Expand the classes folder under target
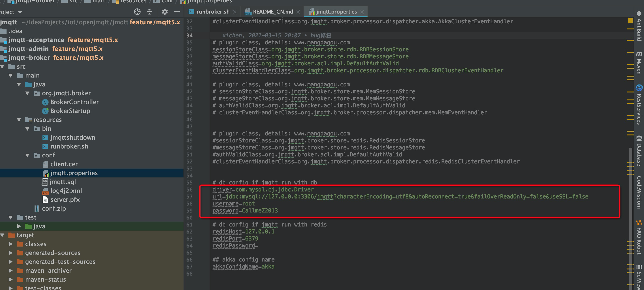Screen dimensions: 644x290 (x=11, y=244)
